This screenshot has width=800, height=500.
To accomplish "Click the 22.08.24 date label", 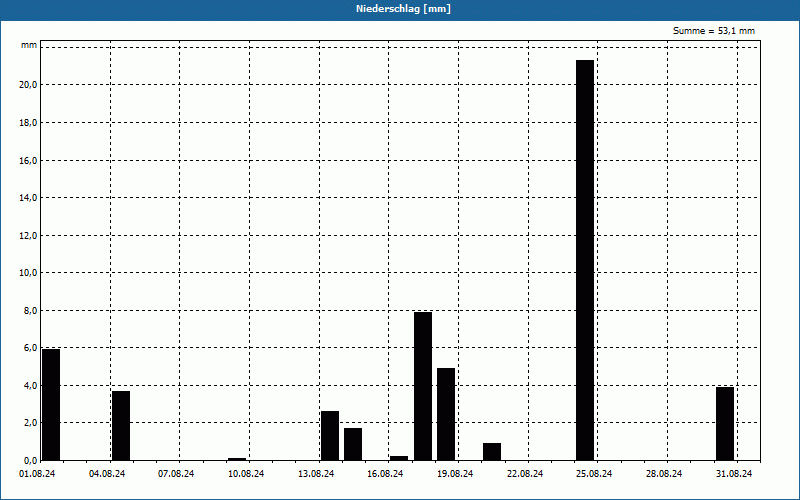I will tap(525, 474).
